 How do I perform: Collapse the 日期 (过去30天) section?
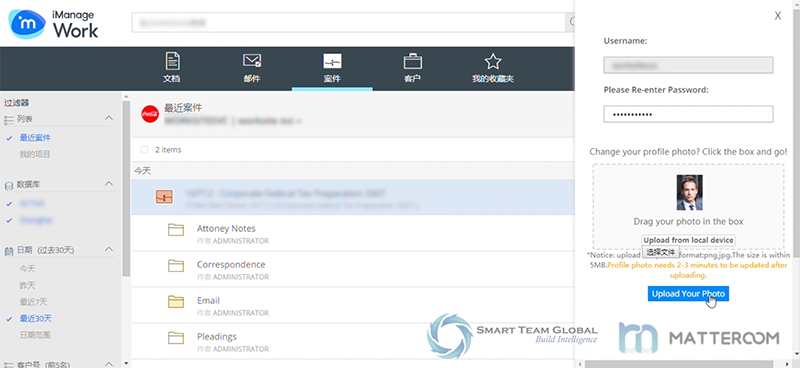point(109,249)
